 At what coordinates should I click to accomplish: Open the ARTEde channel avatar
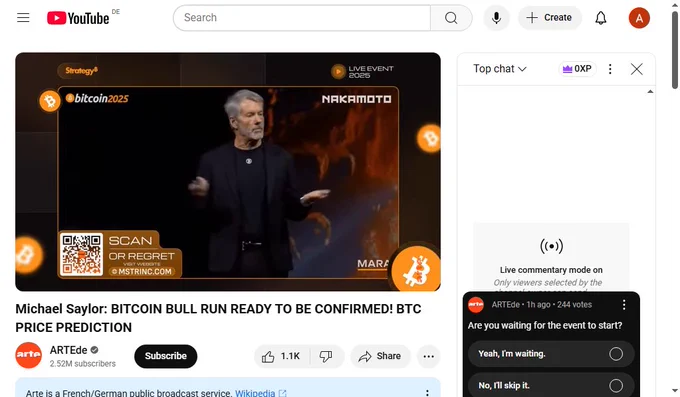coord(29,355)
